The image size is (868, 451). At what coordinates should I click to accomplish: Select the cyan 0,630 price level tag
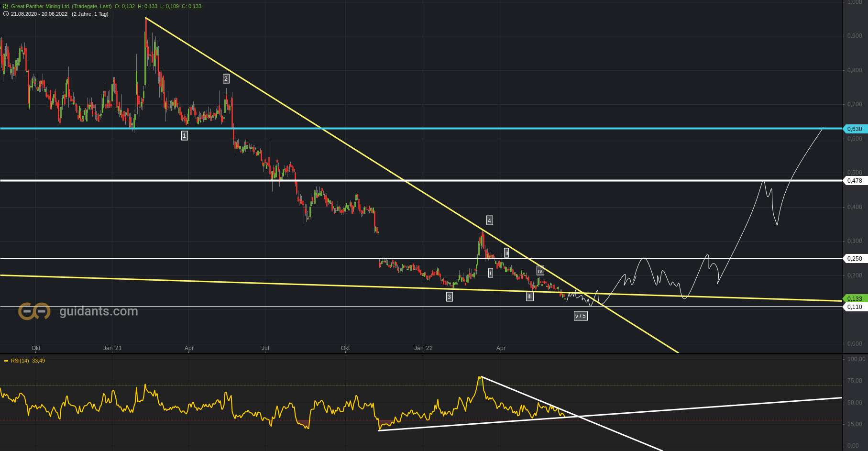click(855, 129)
